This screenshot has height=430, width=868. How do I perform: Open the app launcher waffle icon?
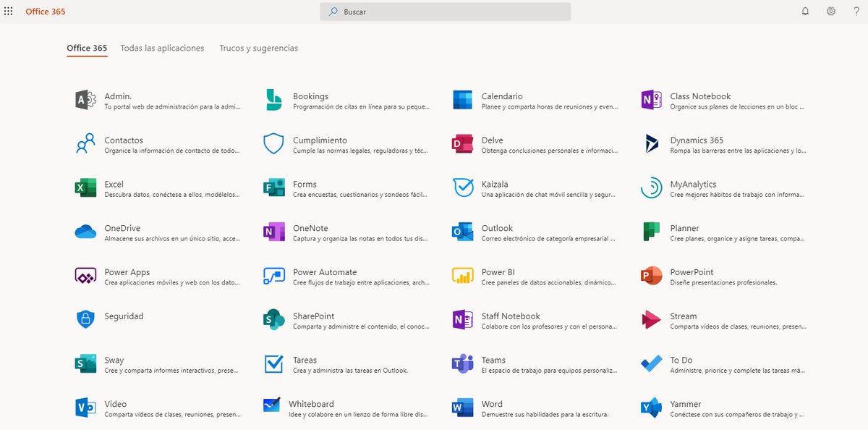point(9,12)
